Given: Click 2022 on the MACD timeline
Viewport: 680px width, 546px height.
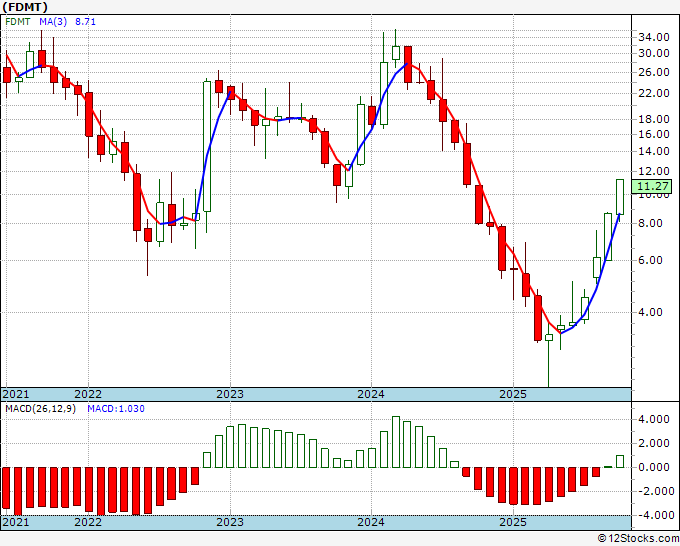Looking at the screenshot, I should tap(88, 522).
